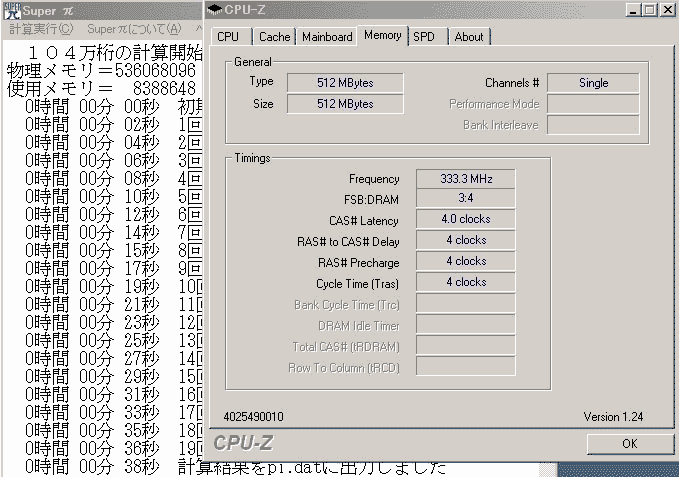Viewport: 679px width, 477px height.
Task: Click the Super Pi row showing 02秒
Action: pos(113,125)
